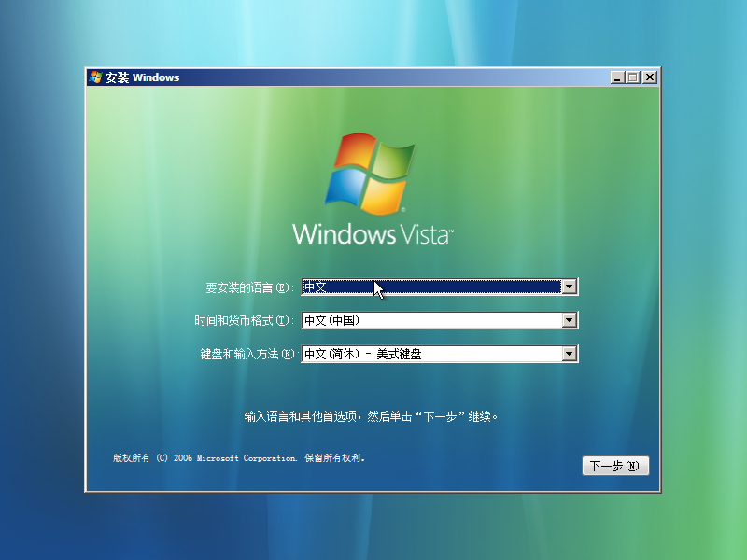This screenshot has width=747, height=560.
Task: Select the 中文 language entry field
Action: pos(420,287)
